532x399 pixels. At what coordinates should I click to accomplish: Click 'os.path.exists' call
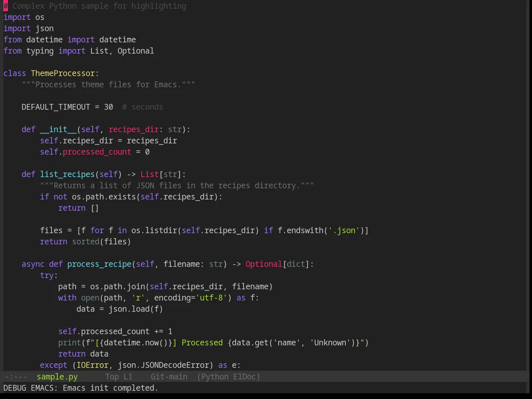click(104, 197)
